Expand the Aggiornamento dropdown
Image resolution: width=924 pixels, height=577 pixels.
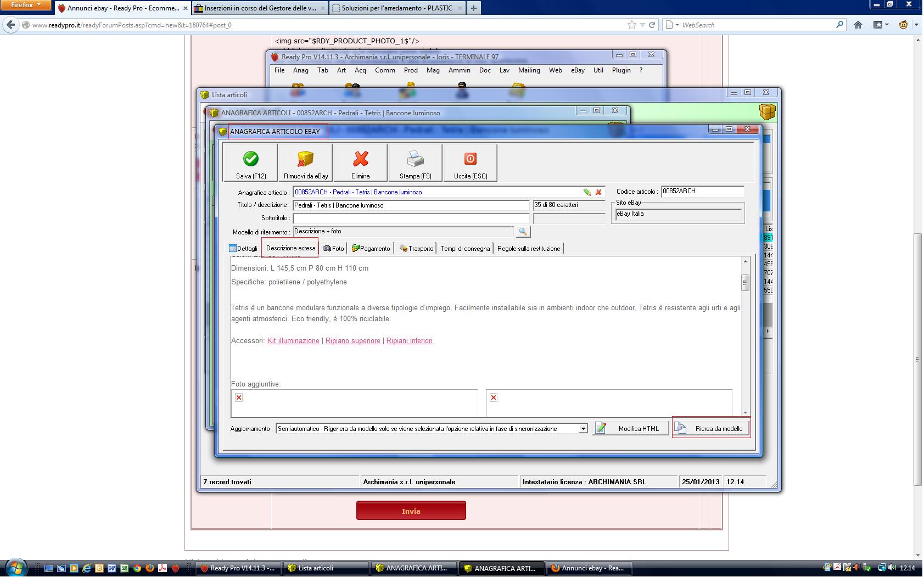tap(583, 429)
